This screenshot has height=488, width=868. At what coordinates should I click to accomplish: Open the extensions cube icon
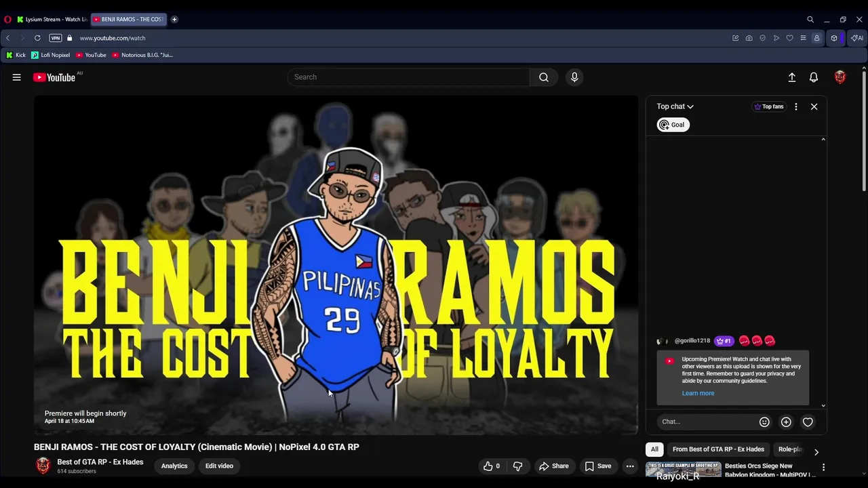834,38
